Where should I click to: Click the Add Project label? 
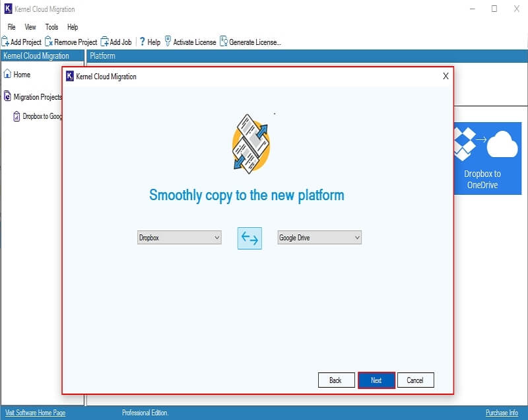(26, 42)
